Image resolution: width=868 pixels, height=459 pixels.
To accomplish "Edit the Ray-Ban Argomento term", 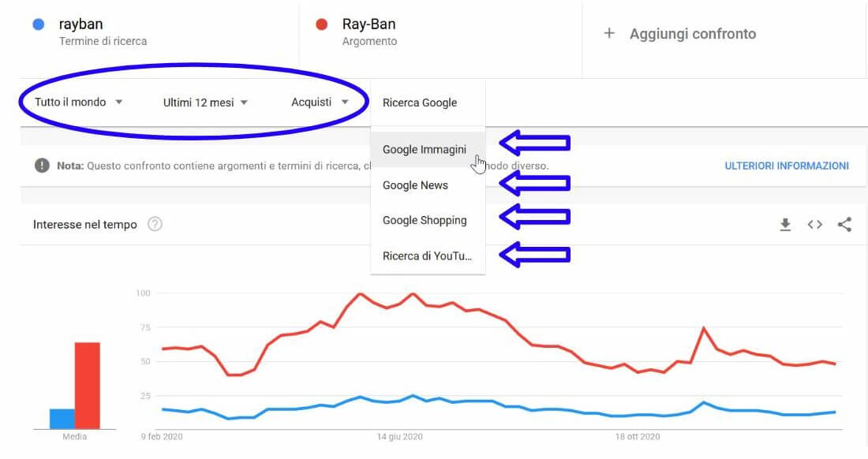I will click(x=369, y=24).
